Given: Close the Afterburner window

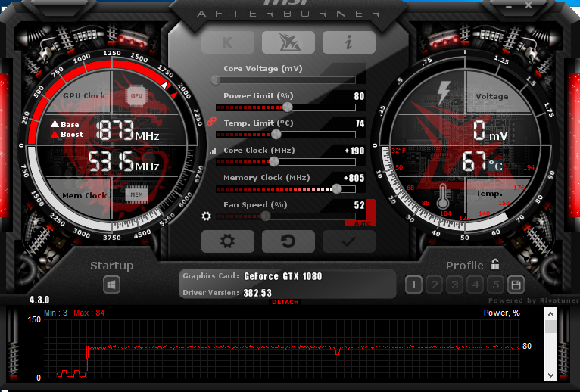Looking at the screenshot, I should [529, 5].
